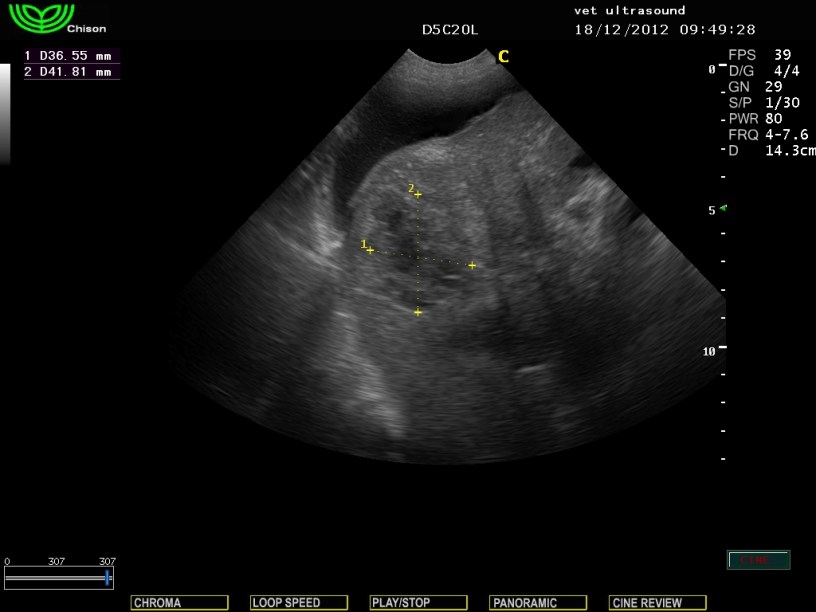Click the depth D 14.3cm parameter
This screenshot has width=816, height=612.
pyautogui.click(x=772, y=150)
